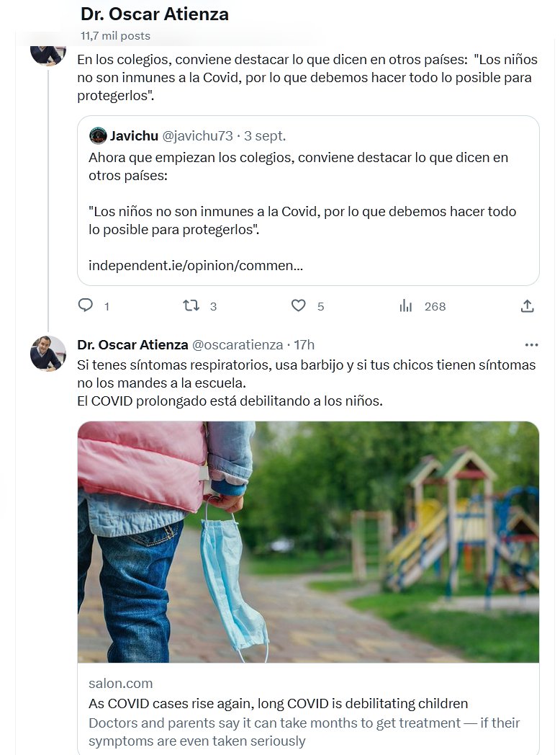Click the @javichu73 handle
This screenshot has width=560, height=755.
(x=197, y=135)
